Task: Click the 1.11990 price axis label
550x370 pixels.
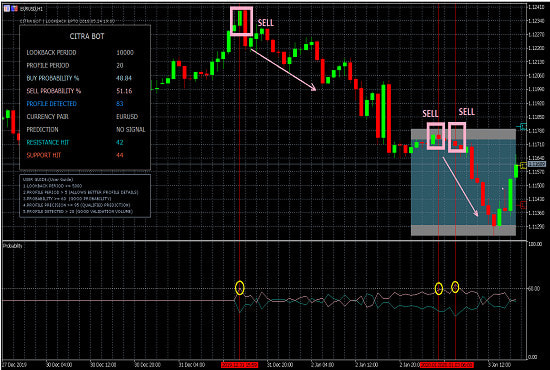Action: (536, 89)
